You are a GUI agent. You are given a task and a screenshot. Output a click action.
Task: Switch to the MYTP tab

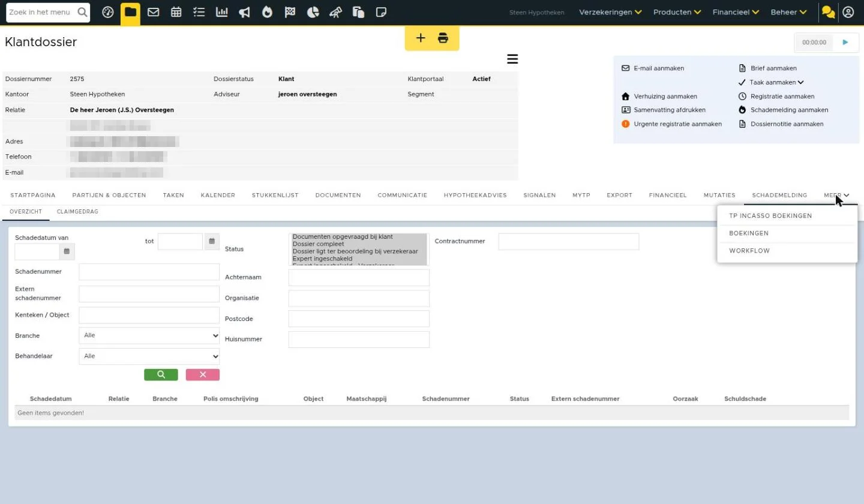[581, 195]
